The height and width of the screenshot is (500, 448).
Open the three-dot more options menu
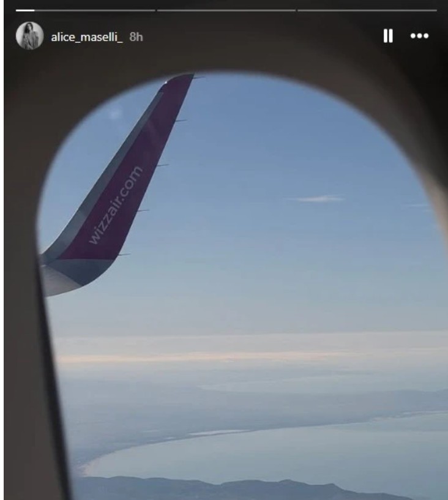click(x=419, y=35)
